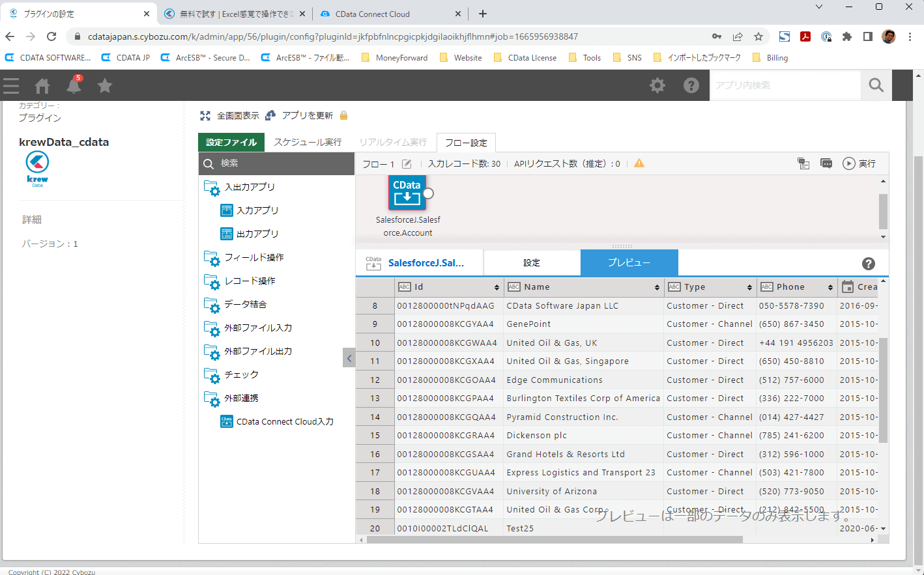Open the settings gear icon in header
This screenshot has width=924, height=575.
(657, 85)
